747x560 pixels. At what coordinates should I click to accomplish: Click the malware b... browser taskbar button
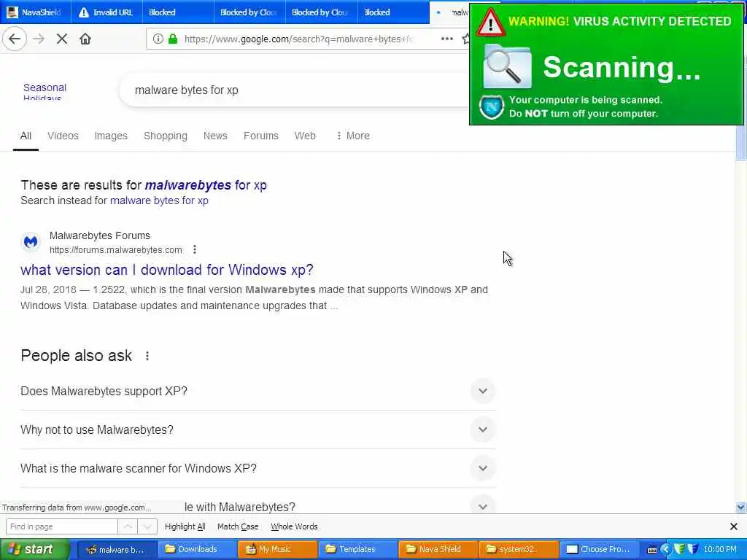(117, 550)
